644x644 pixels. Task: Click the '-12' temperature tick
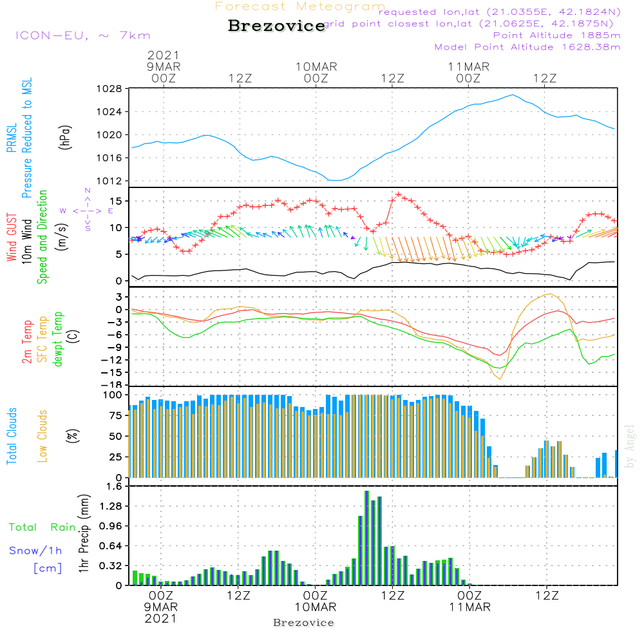click(111, 360)
